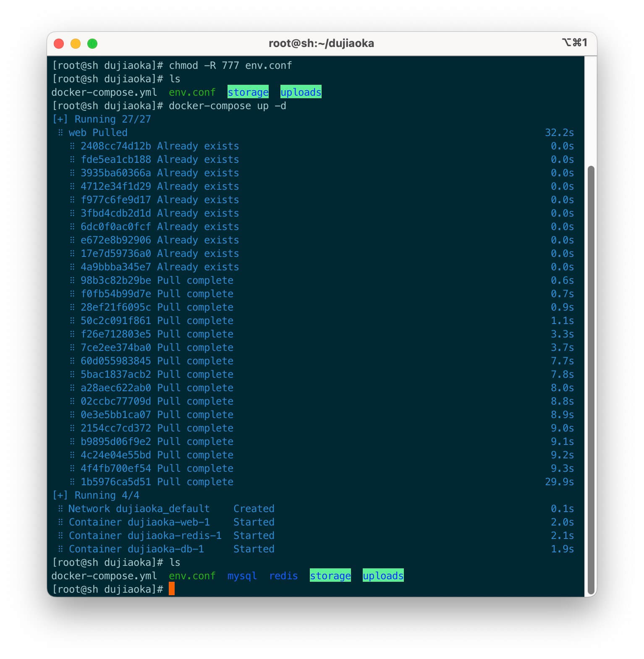Viewport: 644px width, 659px height.
Task: Click the docker-compose up -d command text
Action: [227, 106]
